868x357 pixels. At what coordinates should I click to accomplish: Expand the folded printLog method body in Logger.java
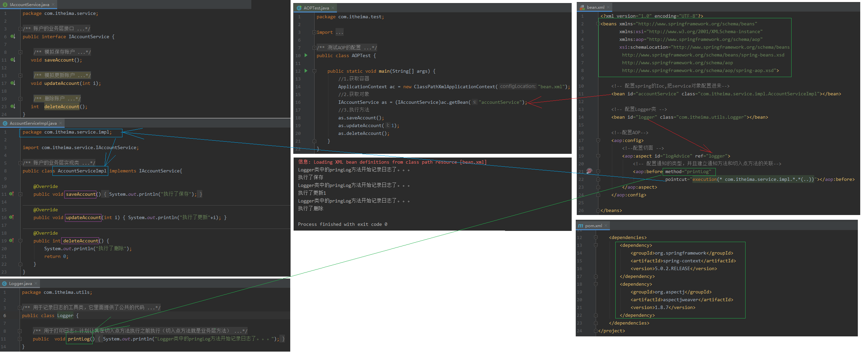tap(20, 339)
